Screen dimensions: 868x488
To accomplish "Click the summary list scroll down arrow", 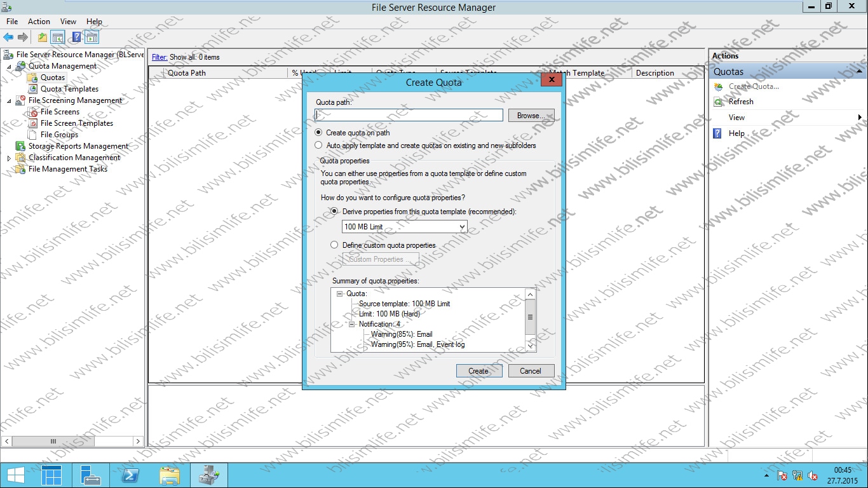I will pyautogui.click(x=531, y=346).
